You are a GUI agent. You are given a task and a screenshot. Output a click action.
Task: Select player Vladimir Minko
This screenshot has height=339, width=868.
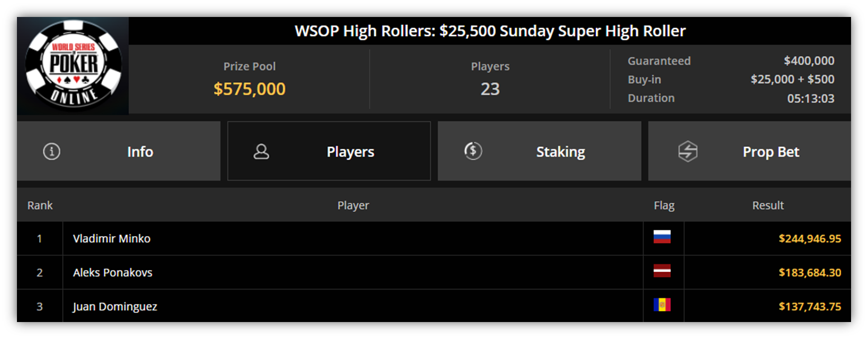[x=112, y=239]
